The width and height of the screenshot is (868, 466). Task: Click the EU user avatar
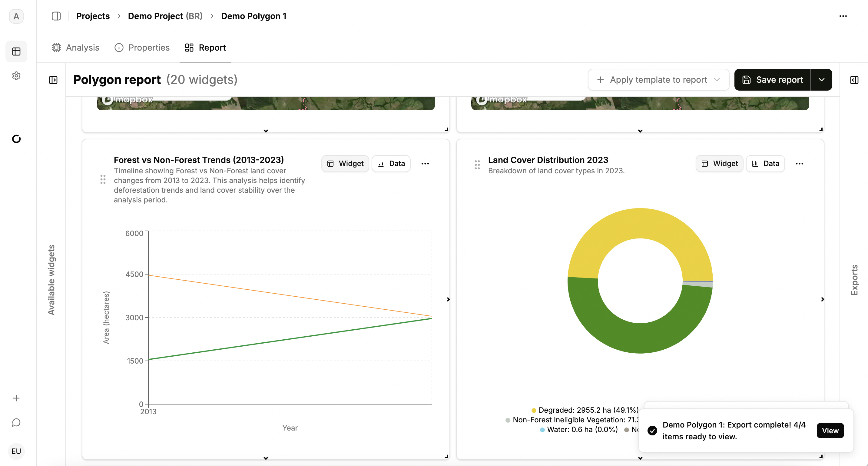point(16,451)
